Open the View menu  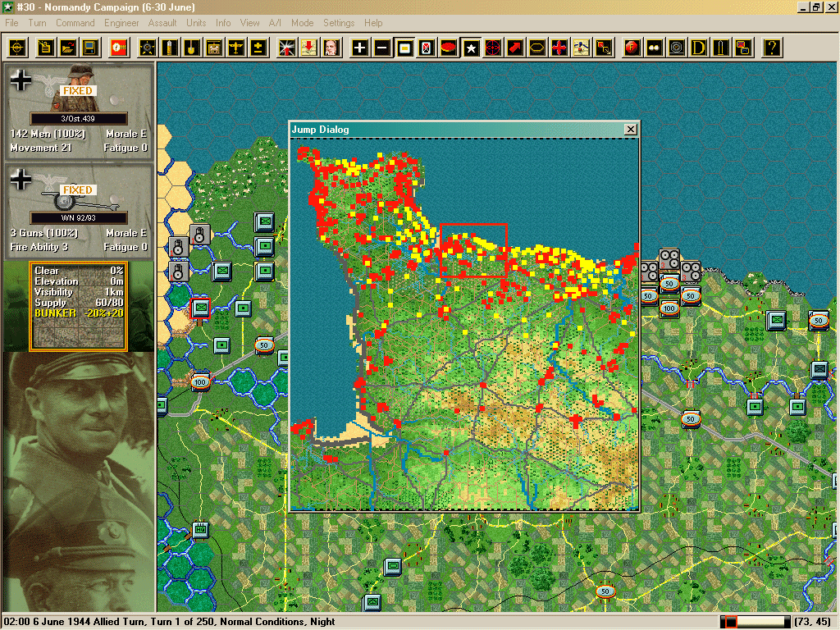tap(249, 23)
